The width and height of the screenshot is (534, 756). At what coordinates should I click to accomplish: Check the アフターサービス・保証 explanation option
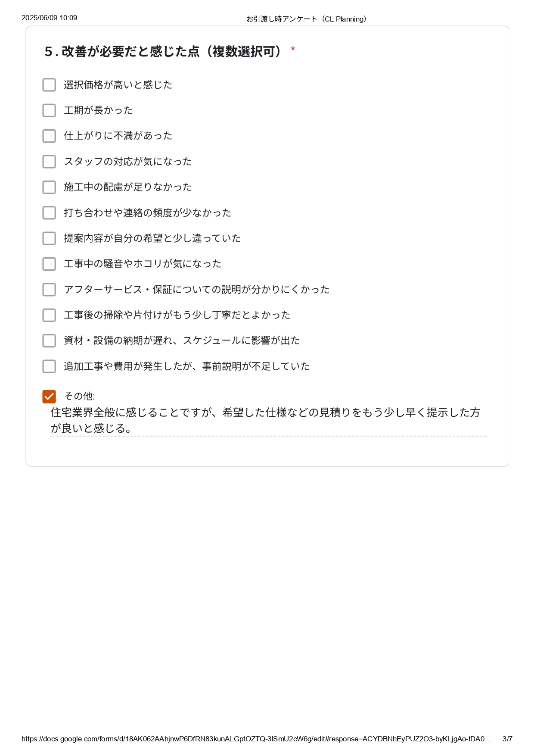(49, 289)
